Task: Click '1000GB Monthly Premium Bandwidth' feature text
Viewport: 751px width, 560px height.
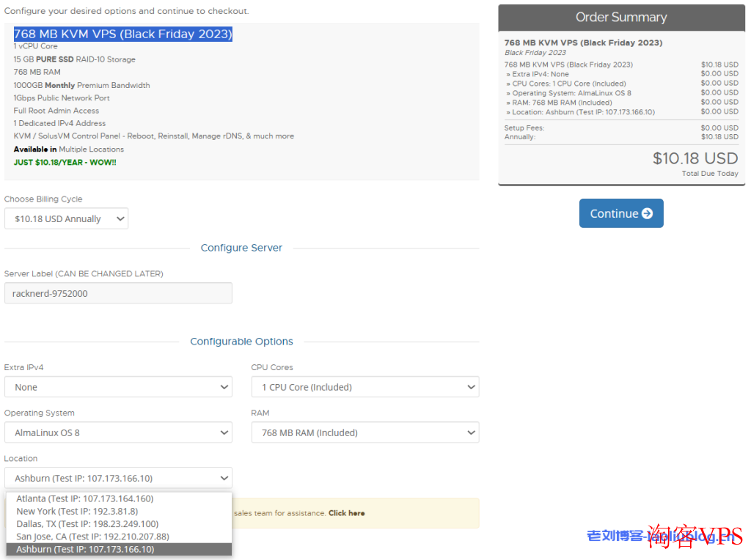Action: pyautogui.click(x=81, y=85)
